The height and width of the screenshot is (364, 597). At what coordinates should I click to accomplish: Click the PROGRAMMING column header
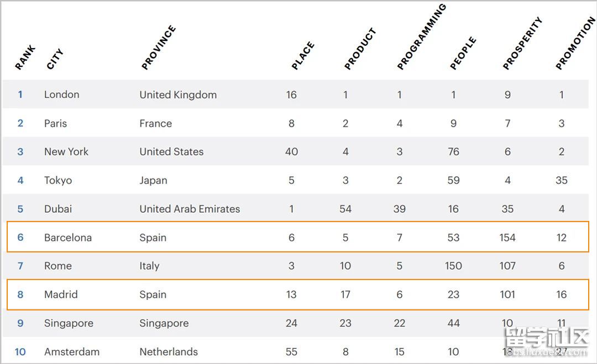(x=421, y=38)
